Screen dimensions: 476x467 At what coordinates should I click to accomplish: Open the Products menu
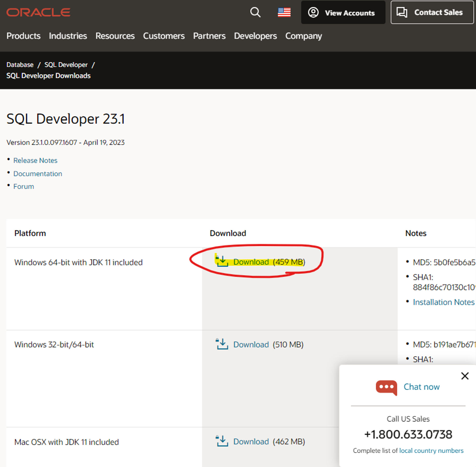[x=24, y=36]
